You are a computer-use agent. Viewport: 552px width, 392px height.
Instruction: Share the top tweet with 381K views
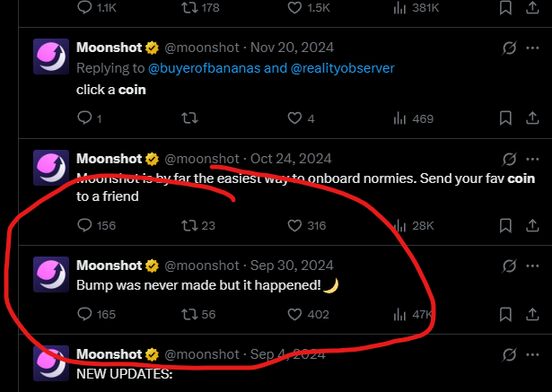pyautogui.click(x=532, y=8)
